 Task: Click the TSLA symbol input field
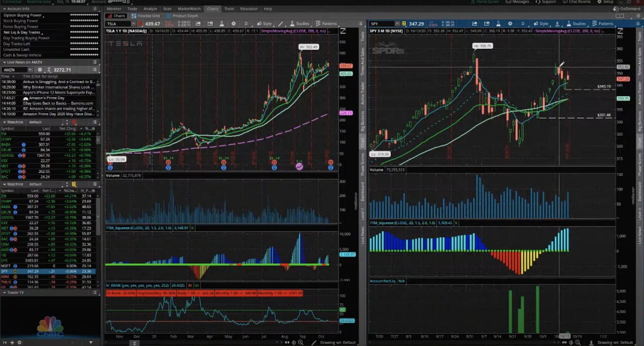[x=118, y=24]
